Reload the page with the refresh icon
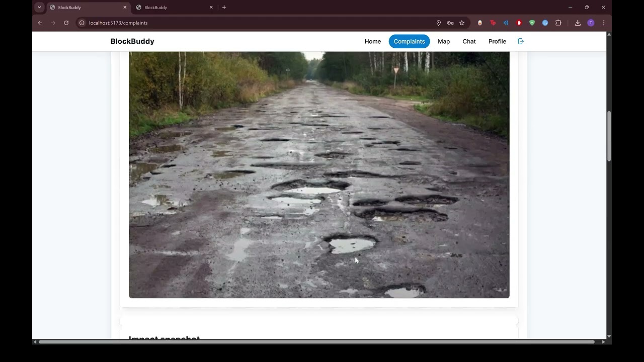The width and height of the screenshot is (644, 362). 66,23
